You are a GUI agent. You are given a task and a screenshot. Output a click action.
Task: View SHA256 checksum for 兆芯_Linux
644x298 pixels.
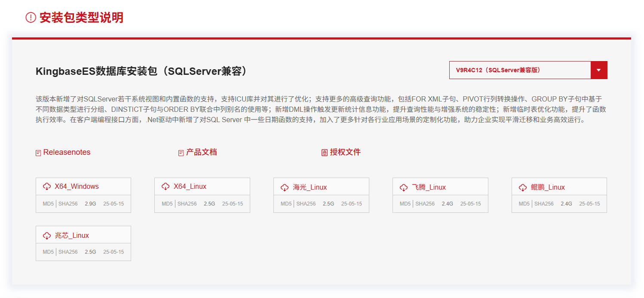68,252
